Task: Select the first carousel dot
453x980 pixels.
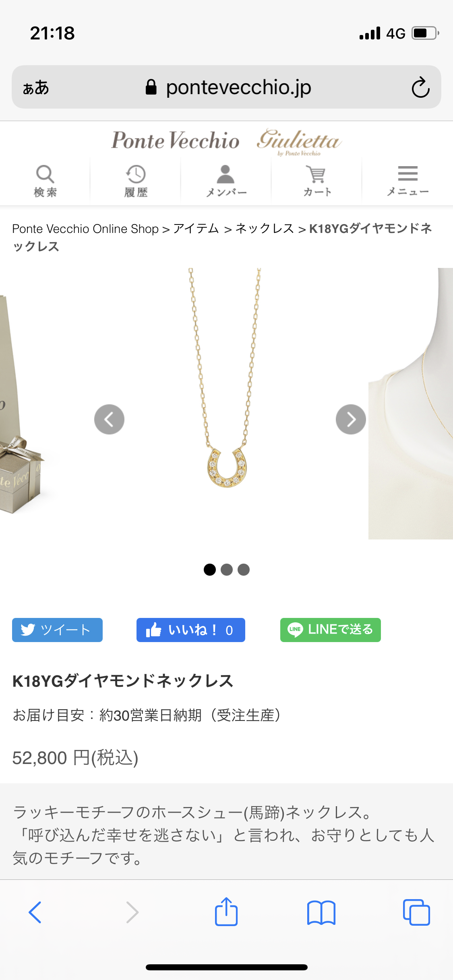Action: [210, 570]
